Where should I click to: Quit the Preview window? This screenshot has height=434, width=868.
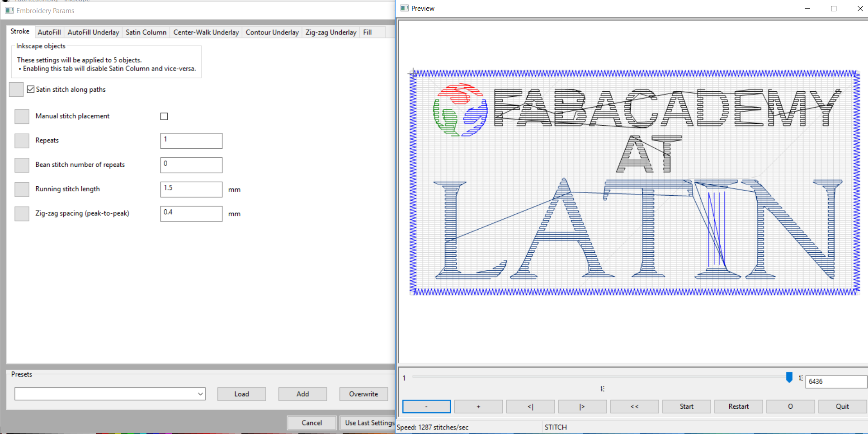click(842, 406)
